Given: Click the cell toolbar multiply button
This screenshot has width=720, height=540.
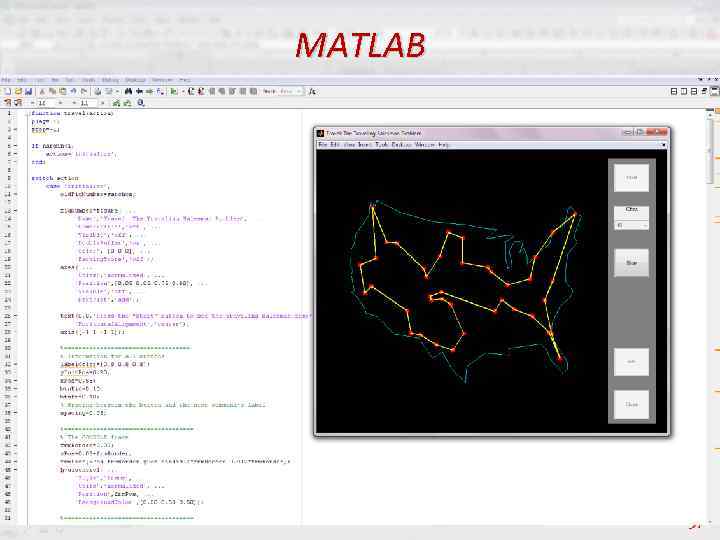Looking at the screenshot, I should [102, 103].
